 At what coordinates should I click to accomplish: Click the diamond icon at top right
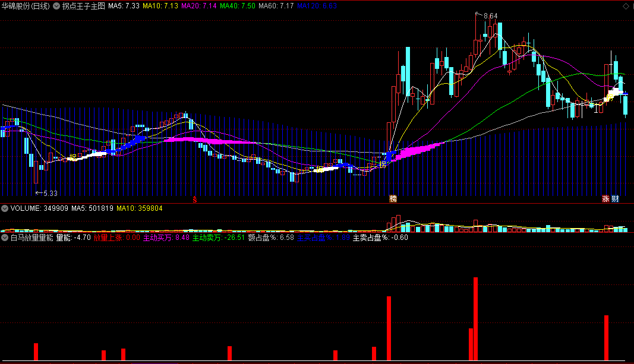626,6
